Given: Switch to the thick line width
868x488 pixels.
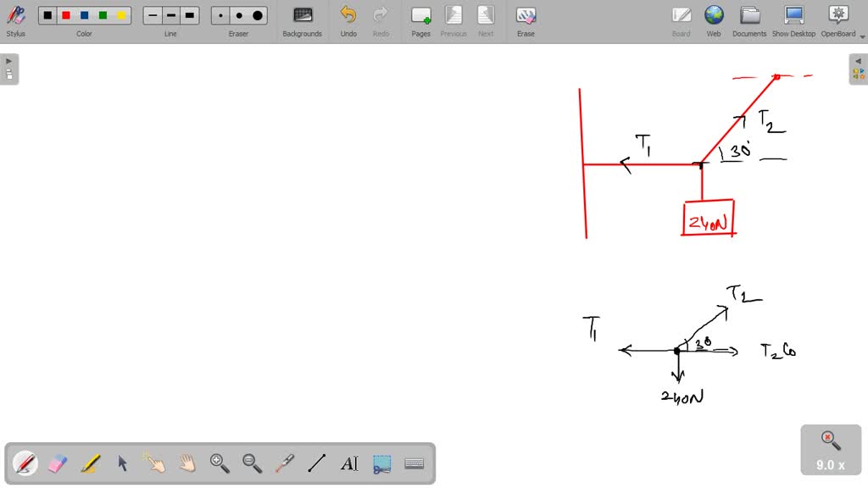Looking at the screenshot, I should pos(189,14).
